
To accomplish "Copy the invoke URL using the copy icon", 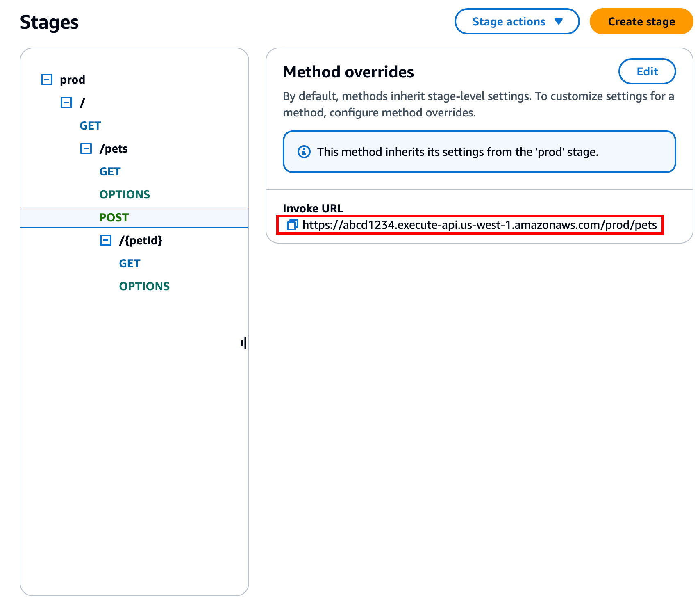I will point(292,225).
